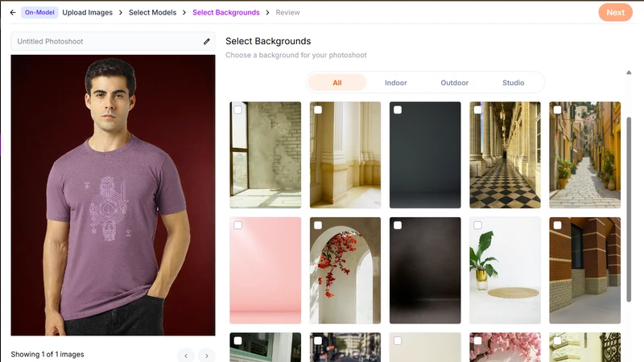Click the Next button

point(615,12)
